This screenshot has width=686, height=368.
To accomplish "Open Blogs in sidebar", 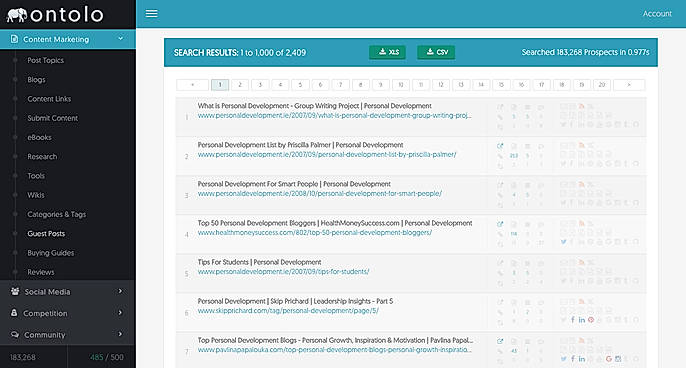I will pos(36,80).
